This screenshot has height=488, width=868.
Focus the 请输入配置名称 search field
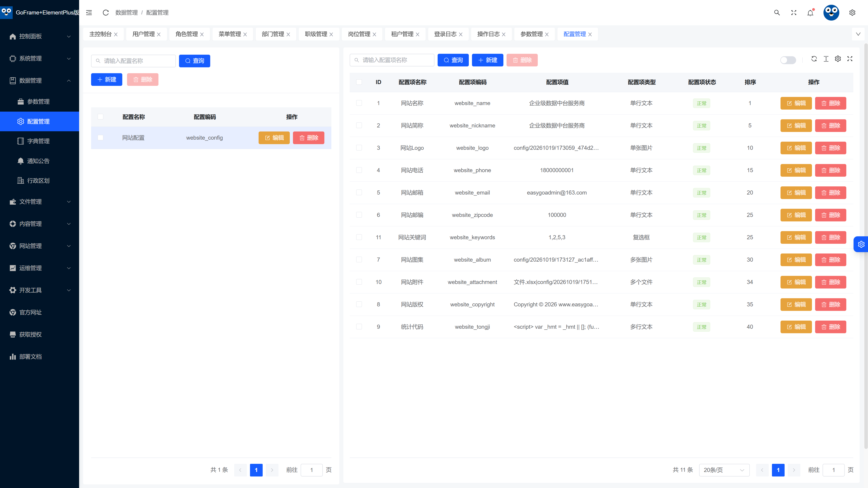pos(133,61)
